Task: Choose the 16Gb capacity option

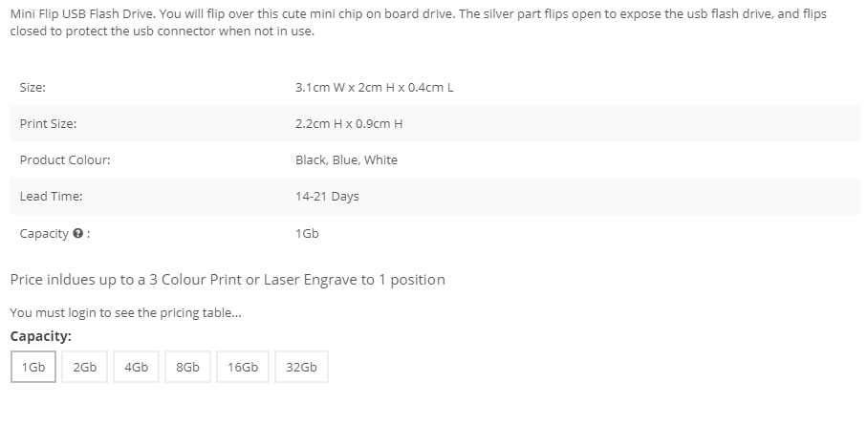Action: [243, 367]
